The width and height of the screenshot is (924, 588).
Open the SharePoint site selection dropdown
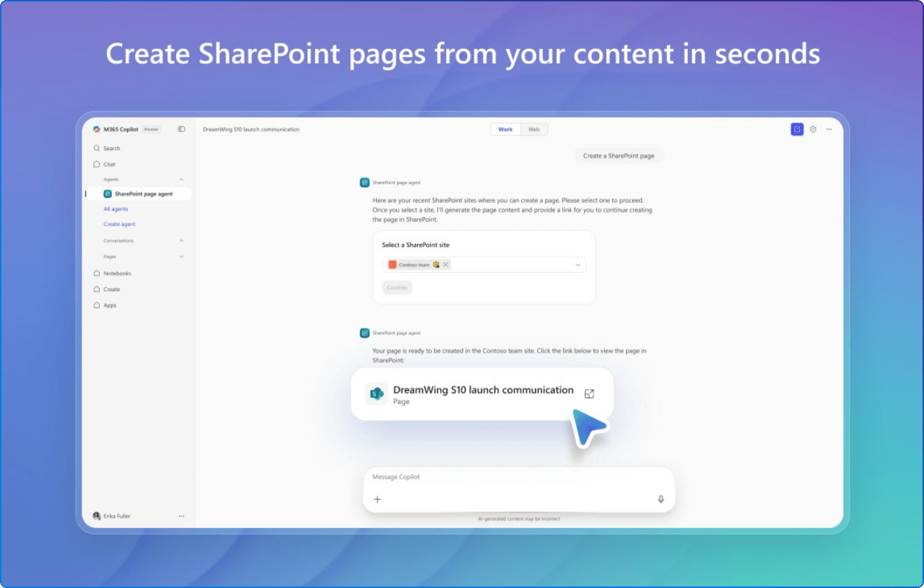point(577,265)
